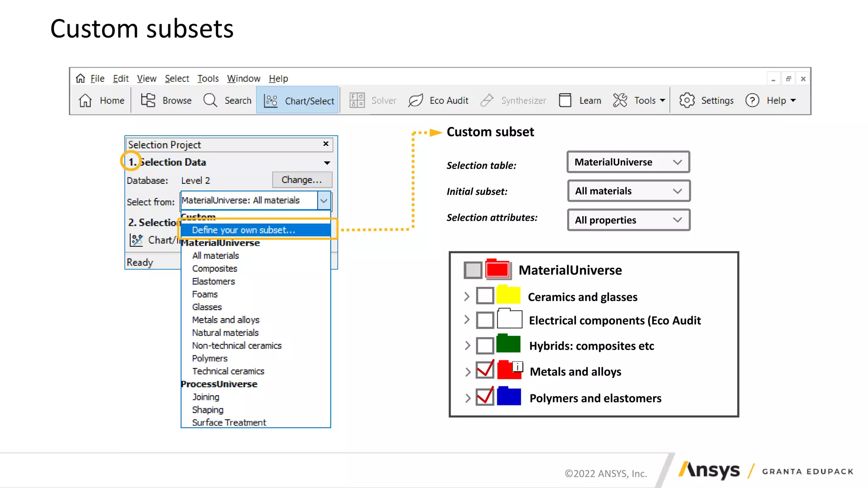Uncheck Polymers and elastomers checkbox

click(485, 397)
